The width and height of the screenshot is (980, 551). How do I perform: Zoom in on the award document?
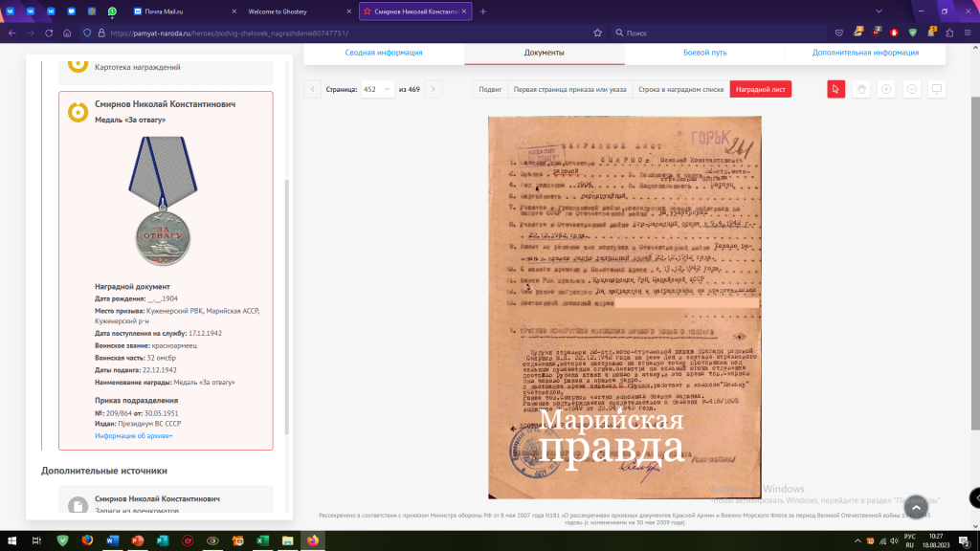886,89
